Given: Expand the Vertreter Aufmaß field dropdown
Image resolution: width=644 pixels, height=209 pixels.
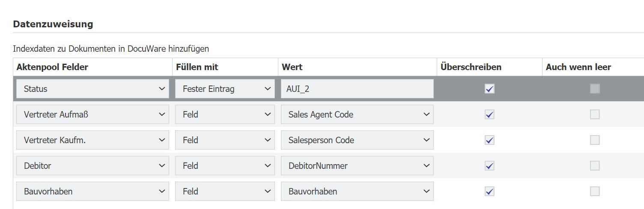Looking at the screenshot, I should coord(92,115).
